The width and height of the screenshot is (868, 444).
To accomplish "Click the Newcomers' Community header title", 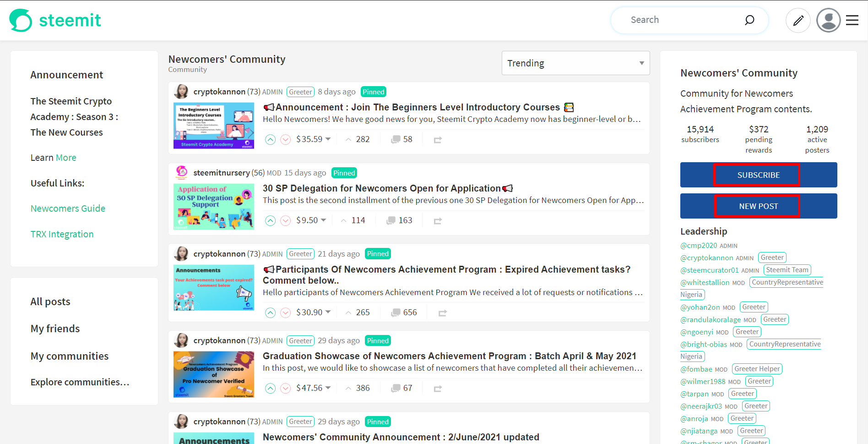I will coord(227,59).
